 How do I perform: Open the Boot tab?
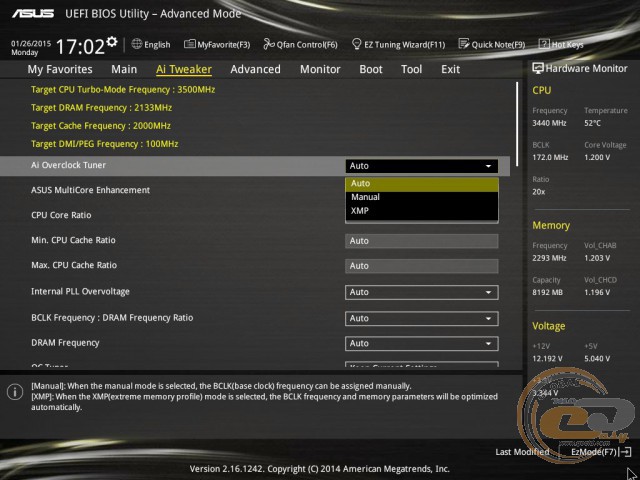371,69
